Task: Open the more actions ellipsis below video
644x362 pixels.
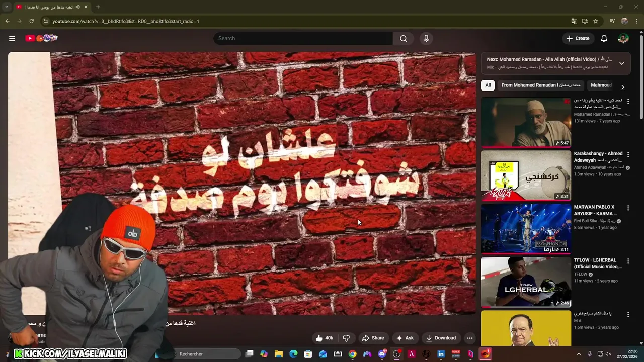Action: 470,338
